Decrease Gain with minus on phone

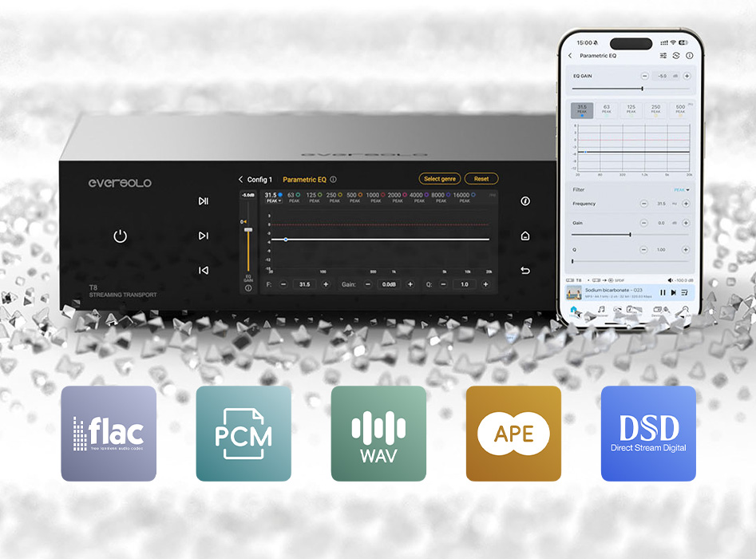pos(644,223)
